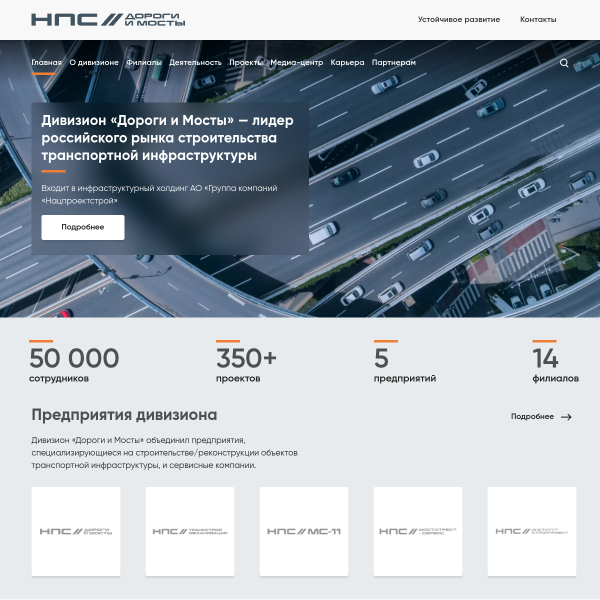
Task: Open the НПС Институт Стройпроект enterprise card
Action: 532,531
